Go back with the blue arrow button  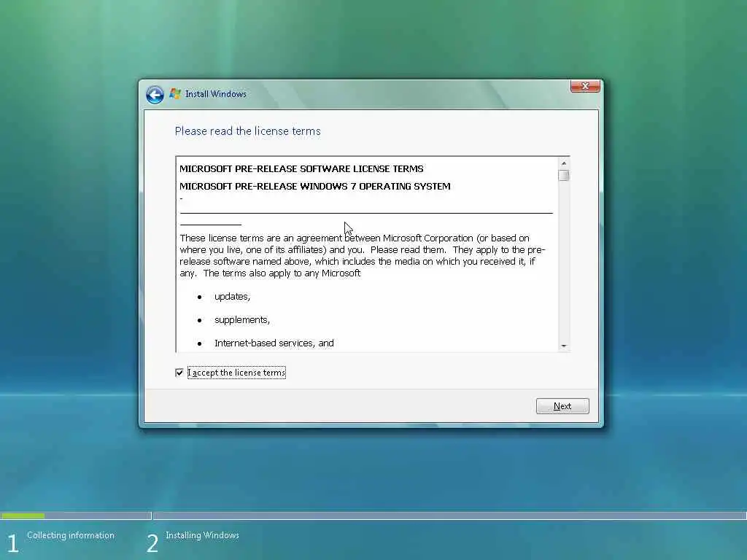tap(155, 94)
